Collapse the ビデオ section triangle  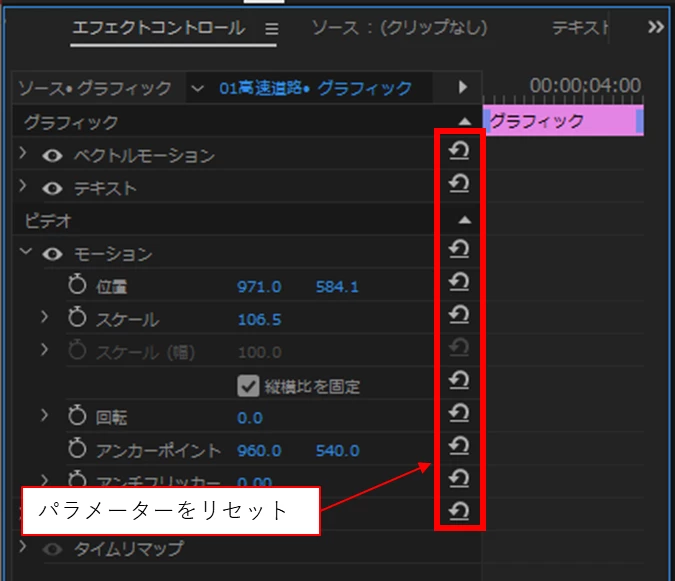click(464, 220)
